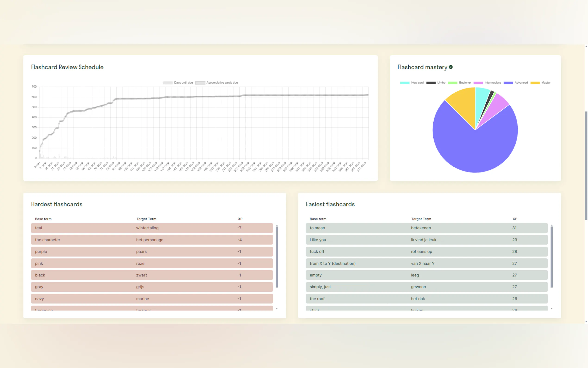The height and width of the screenshot is (368, 588).
Task: Click the XP column header in Hardest flashcards
Action: coord(240,219)
